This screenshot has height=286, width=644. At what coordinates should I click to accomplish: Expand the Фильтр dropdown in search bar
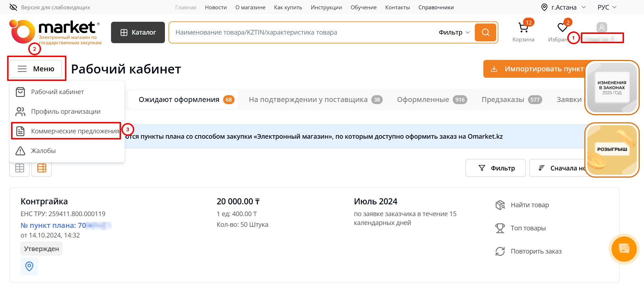click(454, 32)
